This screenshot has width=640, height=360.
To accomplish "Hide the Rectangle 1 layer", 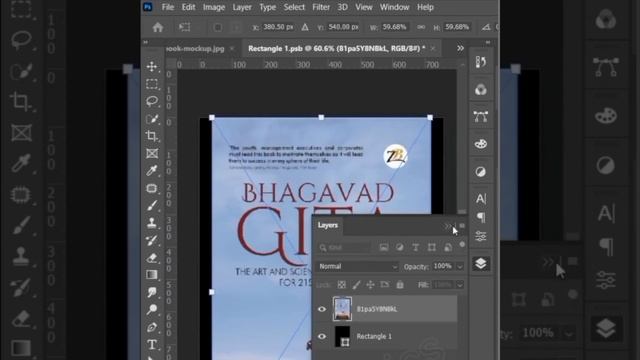I will (x=322, y=336).
